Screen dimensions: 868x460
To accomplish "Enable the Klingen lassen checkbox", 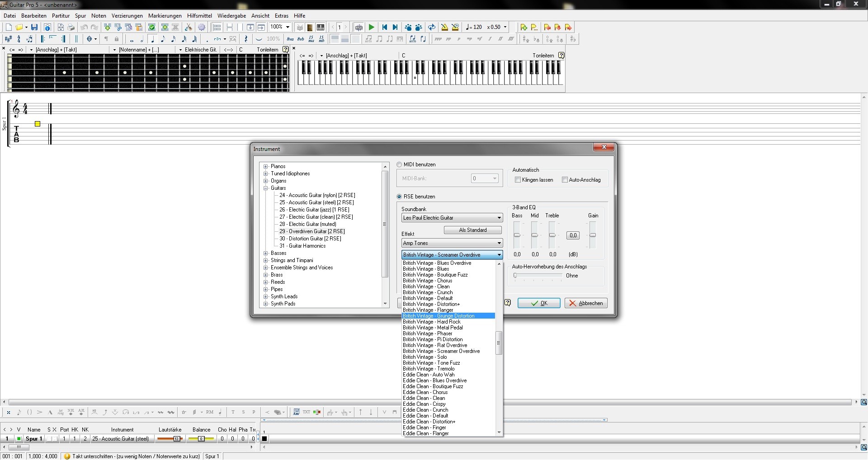I will click(518, 180).
